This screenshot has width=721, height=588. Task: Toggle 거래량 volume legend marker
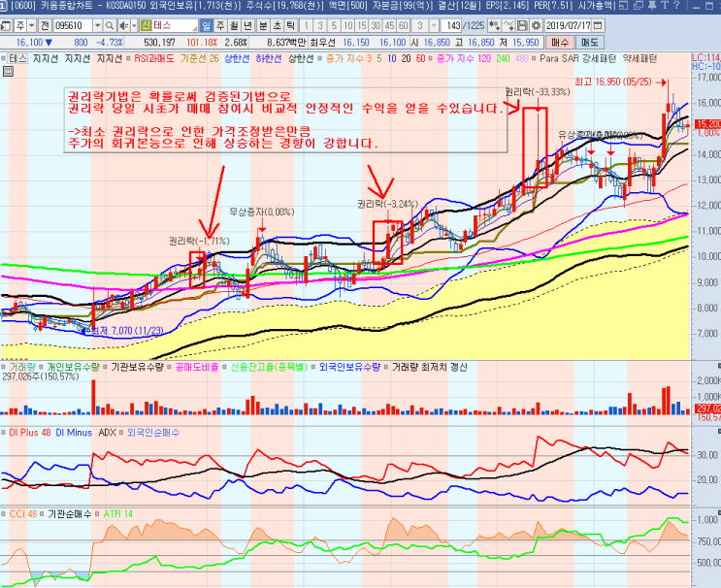[x=3, y=368]
